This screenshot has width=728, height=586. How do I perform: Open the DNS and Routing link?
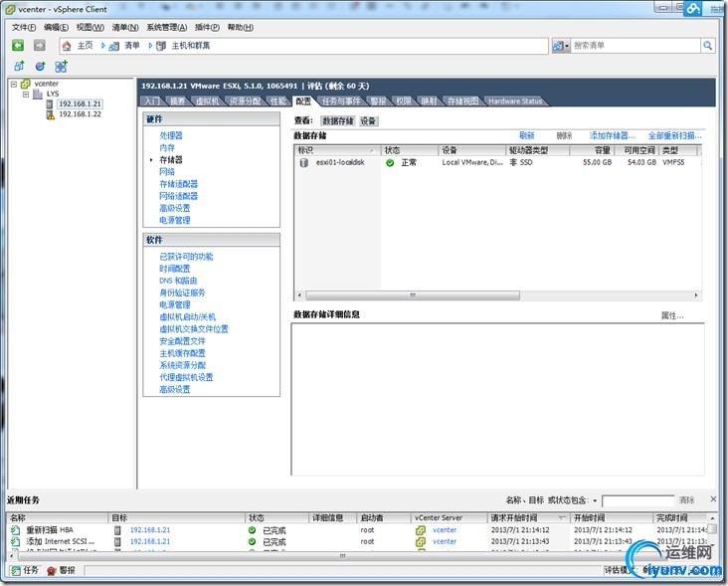[178, 281]
